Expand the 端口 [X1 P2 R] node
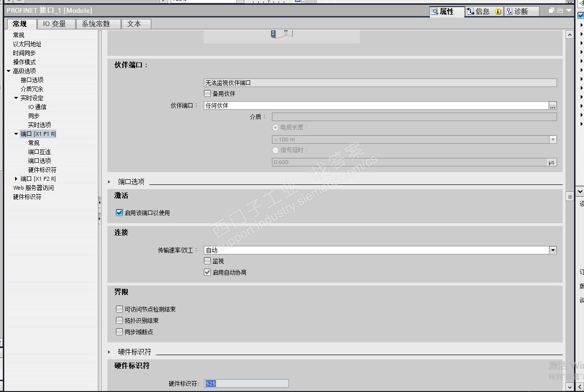 click(16, 179)
